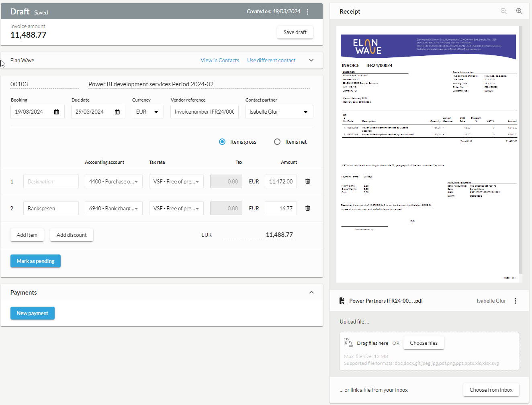Open the draft options three-dot menu
532x405 pixels.
[x=307, y=12]
